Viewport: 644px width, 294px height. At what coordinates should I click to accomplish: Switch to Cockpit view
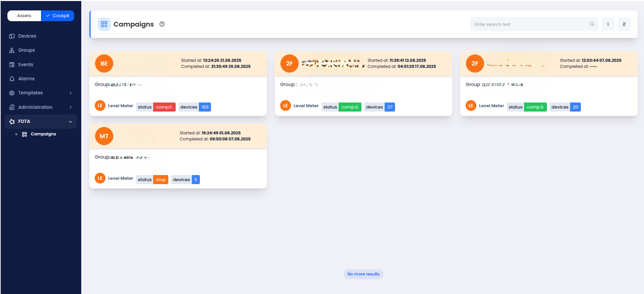click(58, 16)
